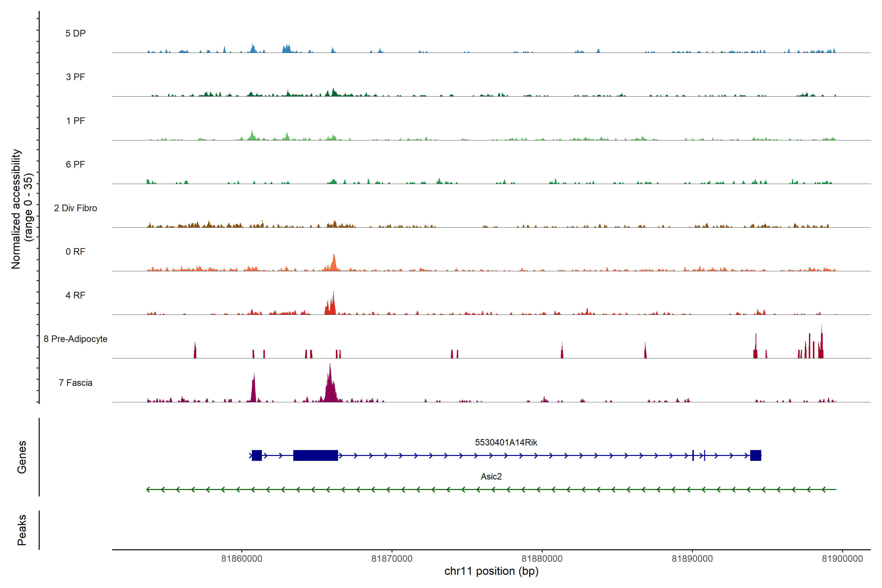The image size is (882, 588).
Task: Click the 0 RF track label
Action: point(75,252)
